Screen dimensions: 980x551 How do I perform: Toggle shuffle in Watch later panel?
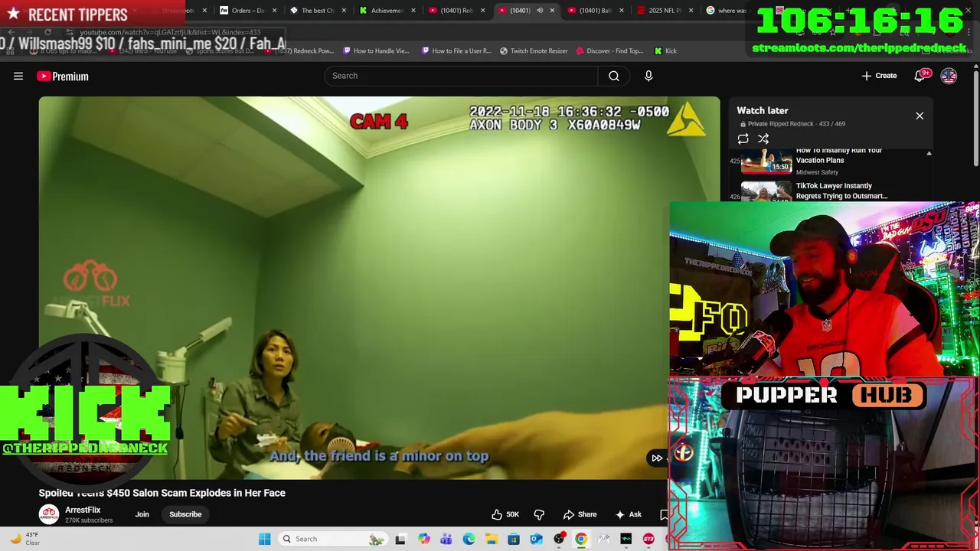point(763,139)
